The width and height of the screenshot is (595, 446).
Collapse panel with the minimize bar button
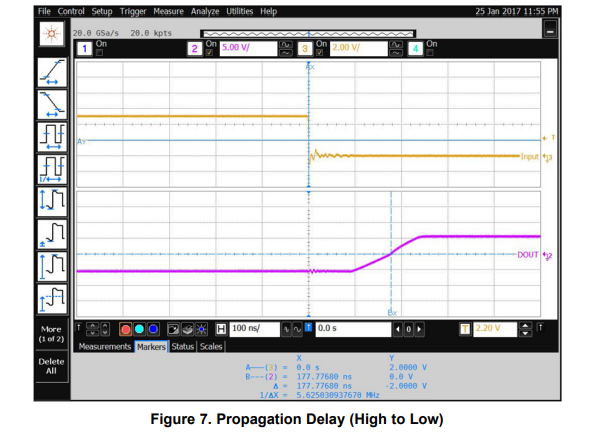pyautogui.click(x=550, y=29)
